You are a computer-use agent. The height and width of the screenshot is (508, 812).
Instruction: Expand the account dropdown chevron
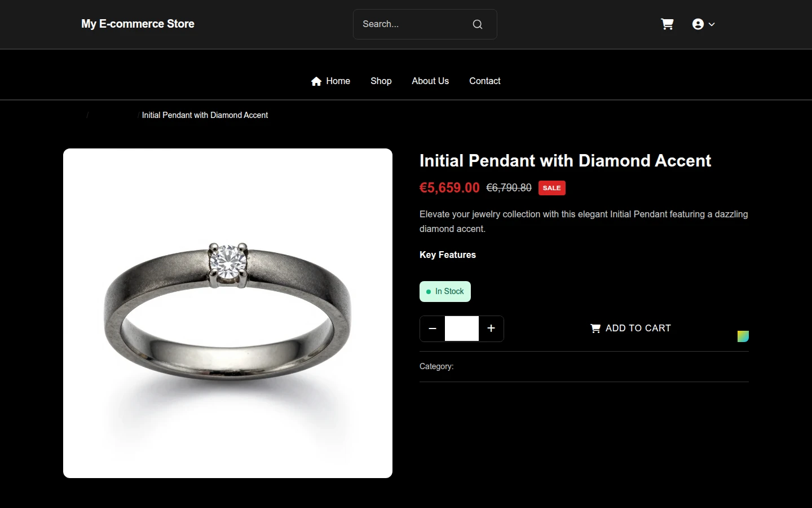(712, 24)
